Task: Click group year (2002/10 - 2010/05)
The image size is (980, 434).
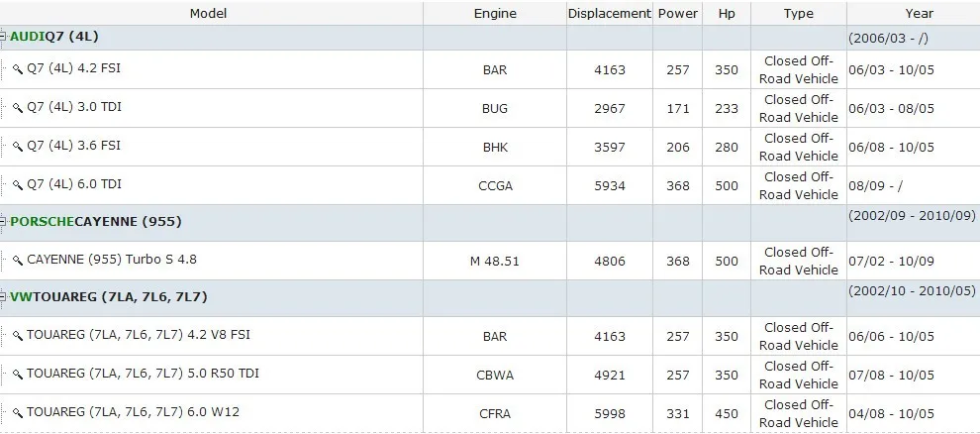Action: [x=912, y=290]
